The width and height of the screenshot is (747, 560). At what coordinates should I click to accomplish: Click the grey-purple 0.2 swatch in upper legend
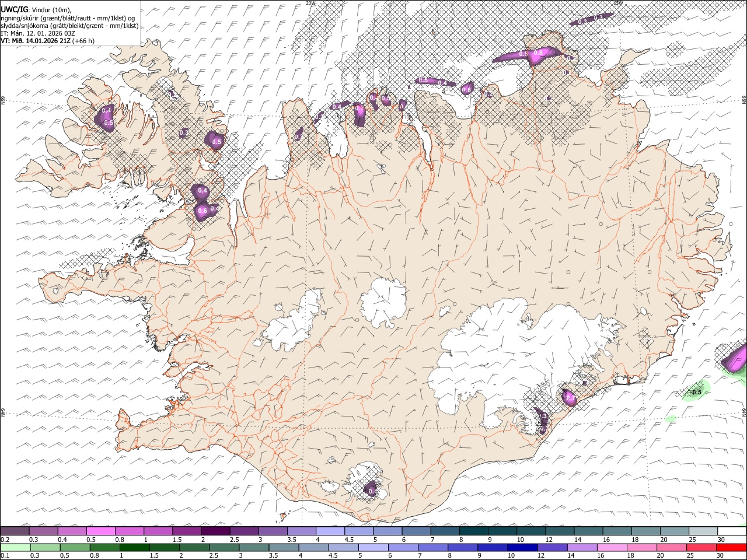(x=15, y=531)
